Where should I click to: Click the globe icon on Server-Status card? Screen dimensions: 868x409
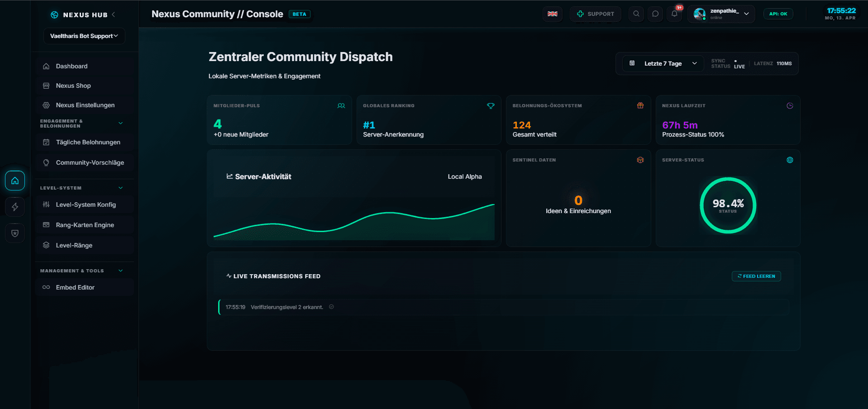pyautogui.click(x=790, y=160)
